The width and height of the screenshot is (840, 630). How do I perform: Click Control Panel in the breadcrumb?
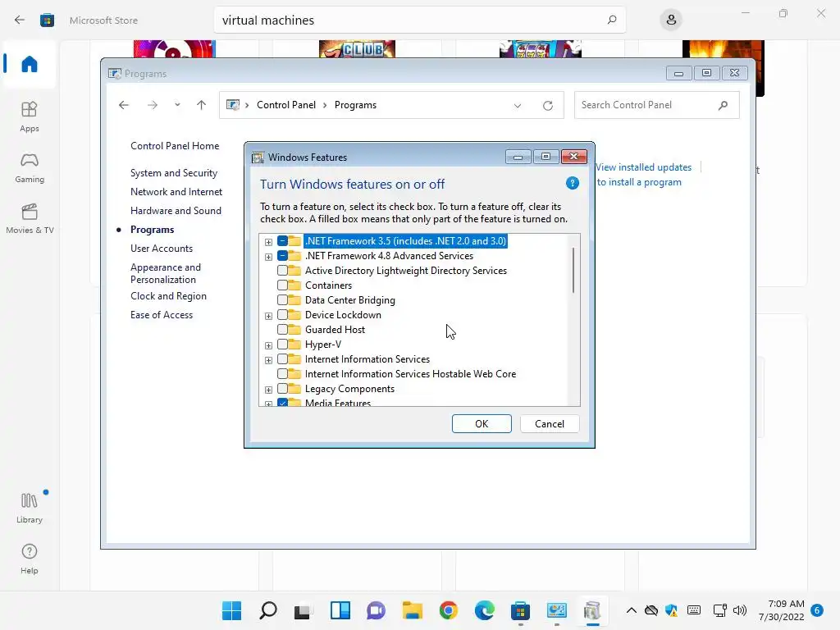click(x=286, y=105)
